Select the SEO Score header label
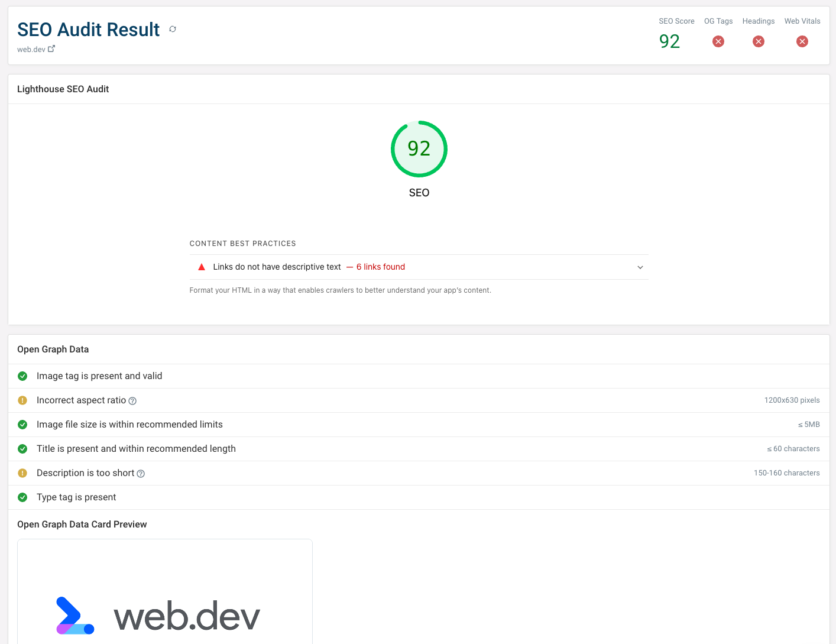 tap(676, 21)
